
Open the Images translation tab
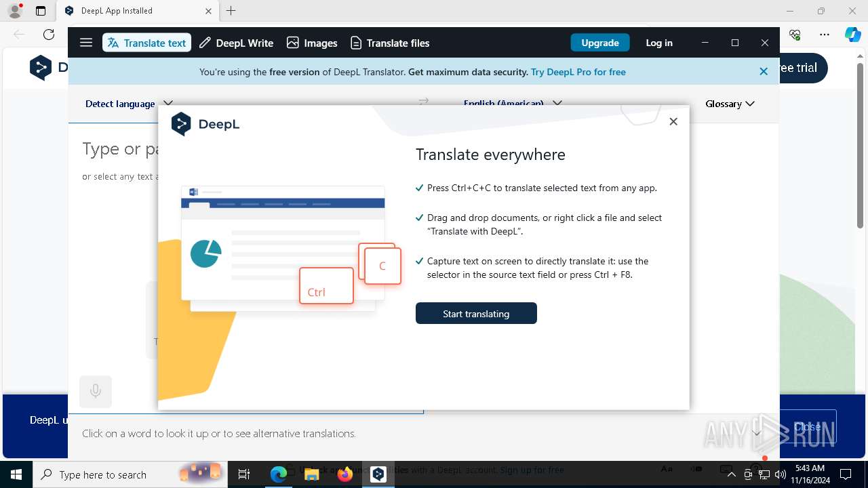[312, 43]
